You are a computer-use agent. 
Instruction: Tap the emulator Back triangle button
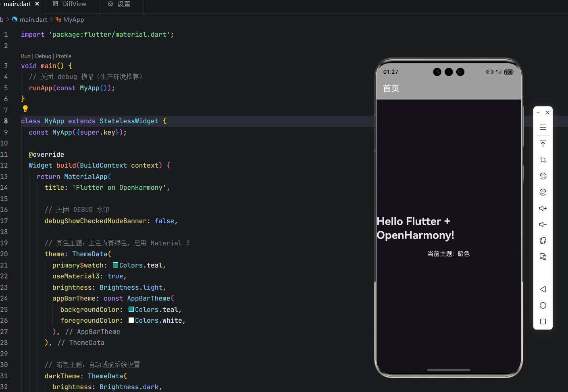click(x=543, y=289)
